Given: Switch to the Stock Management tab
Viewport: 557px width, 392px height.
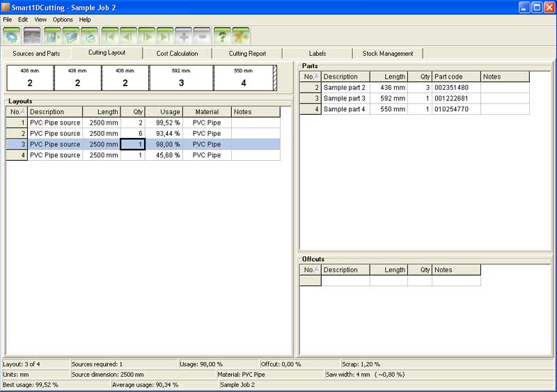Looking at the screenshot, I should [388, 54].
